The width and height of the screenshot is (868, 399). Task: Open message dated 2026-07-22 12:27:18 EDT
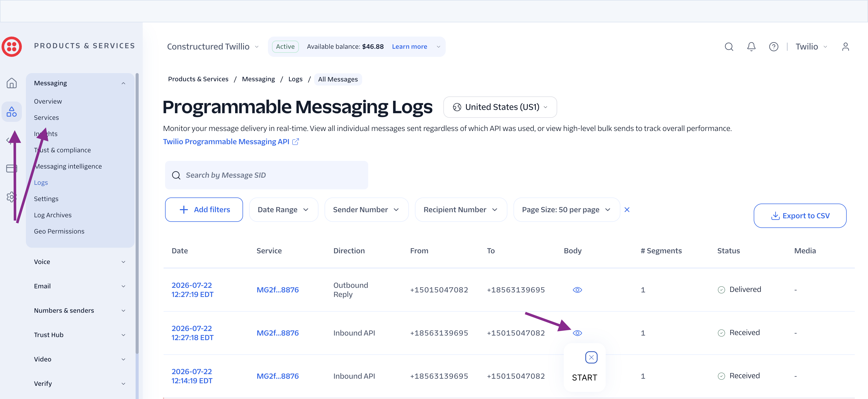pos(192,333)
